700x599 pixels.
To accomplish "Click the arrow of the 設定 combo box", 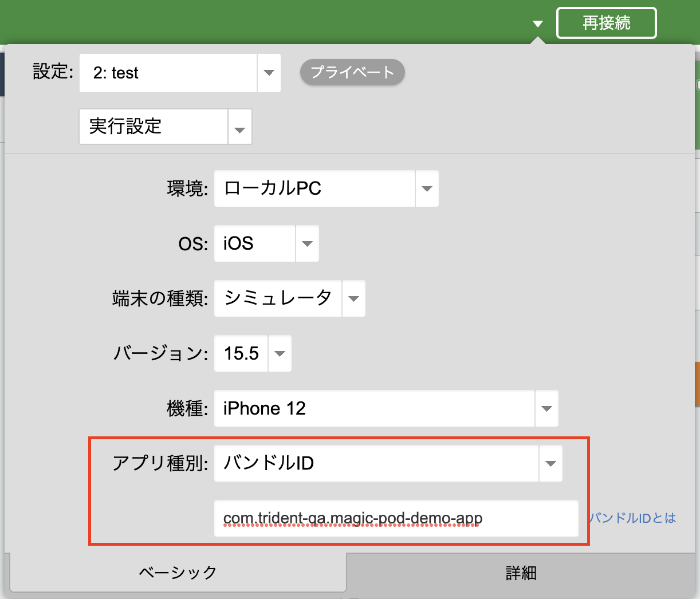I will [x=269, y=73].
